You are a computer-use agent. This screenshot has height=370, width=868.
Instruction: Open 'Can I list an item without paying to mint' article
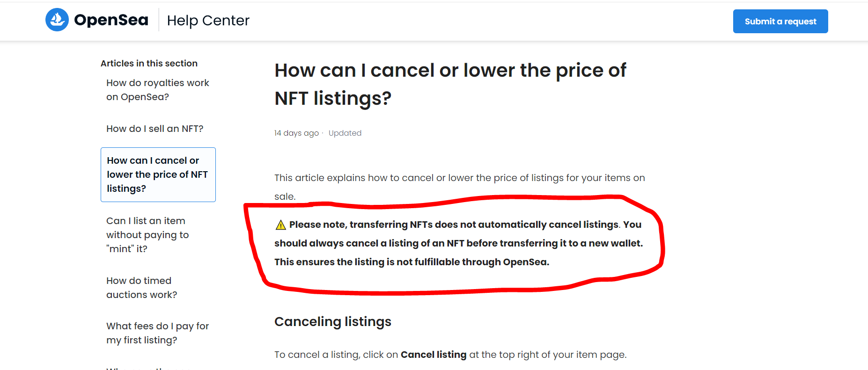click(147, 235)
